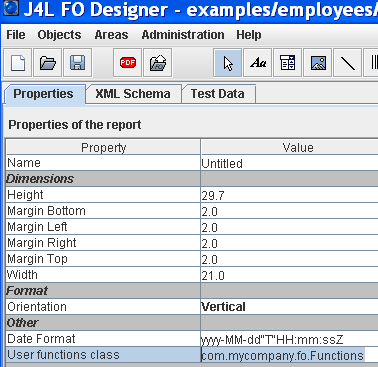Open the Areas menu

[x=111, y=35]
